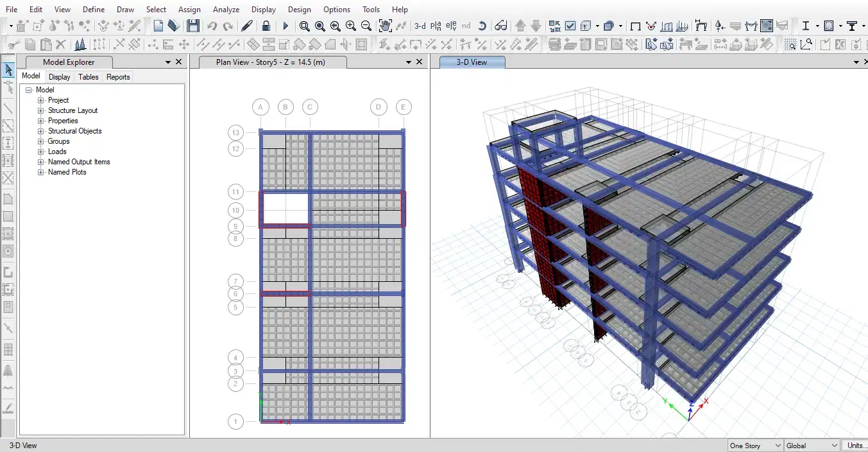Viewport: 868px width, 452px height.
Task: Toggle the Show Undeformed Shape icon
Action: point(635,26)
